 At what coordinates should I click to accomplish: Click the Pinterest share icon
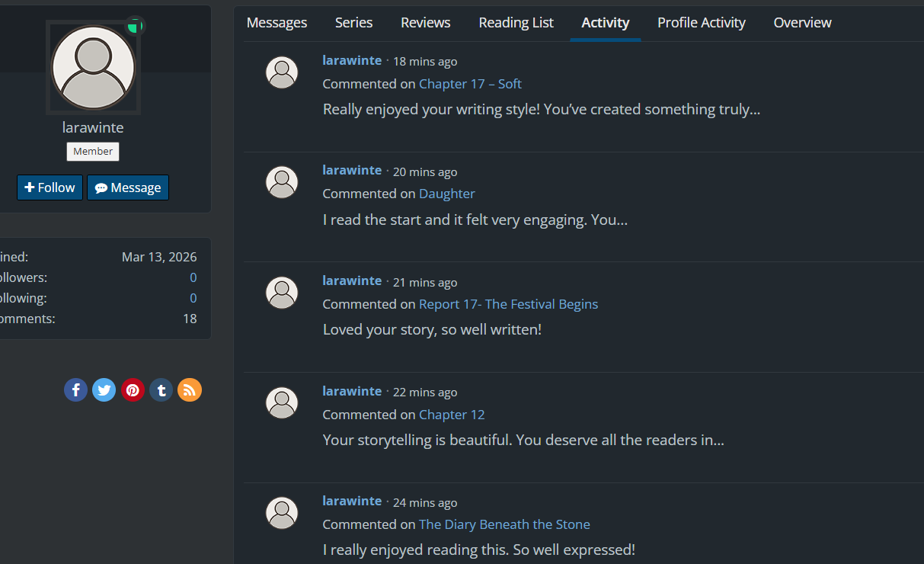[x=133, y=390]
